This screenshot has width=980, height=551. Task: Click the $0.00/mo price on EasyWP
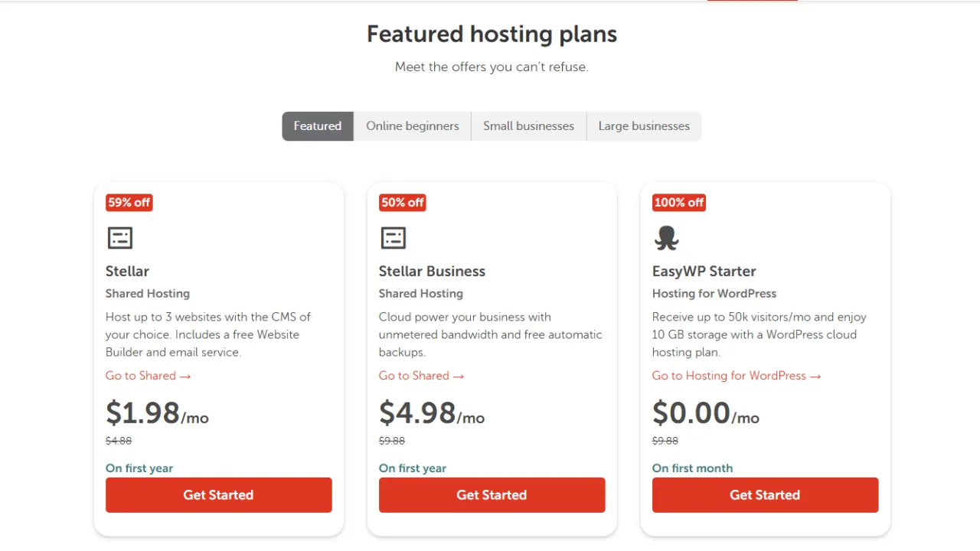705,413
